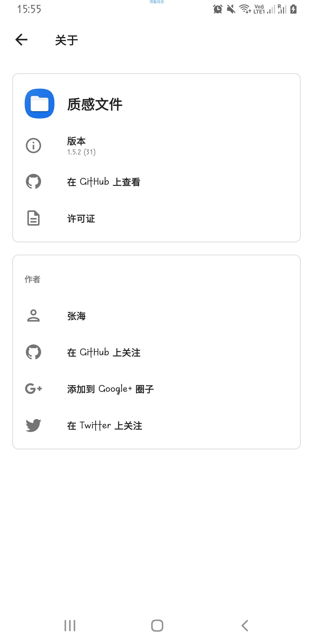Tap the 质感文件 app name title
313x644 pixels.
pos(95,104)
